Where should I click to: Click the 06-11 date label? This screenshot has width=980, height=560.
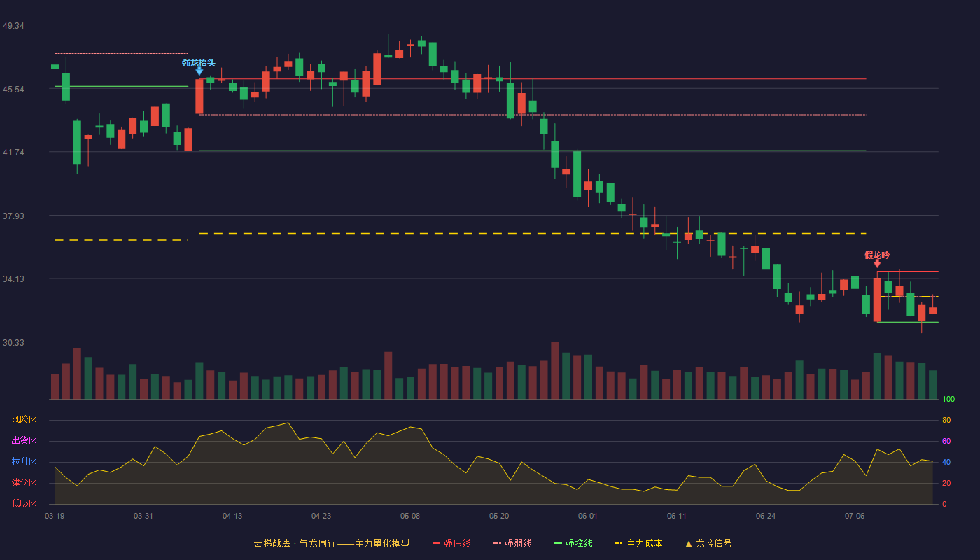click(x=677, y=516)
